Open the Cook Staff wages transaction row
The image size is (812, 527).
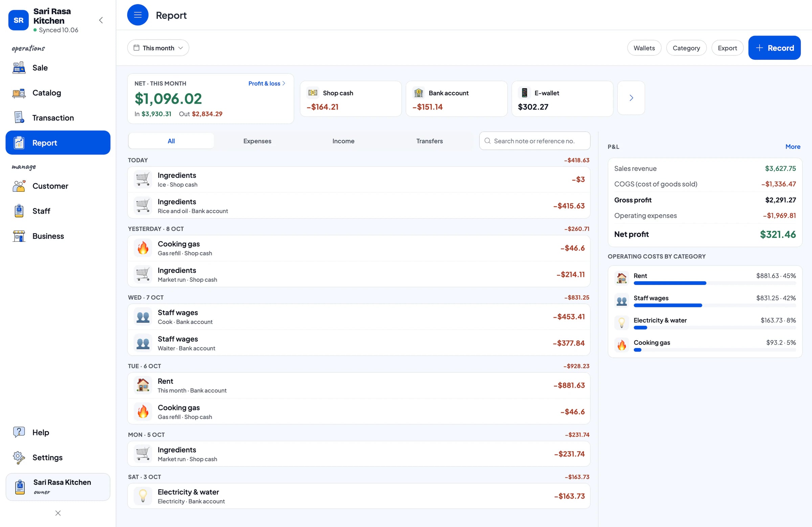click(359, 317)
